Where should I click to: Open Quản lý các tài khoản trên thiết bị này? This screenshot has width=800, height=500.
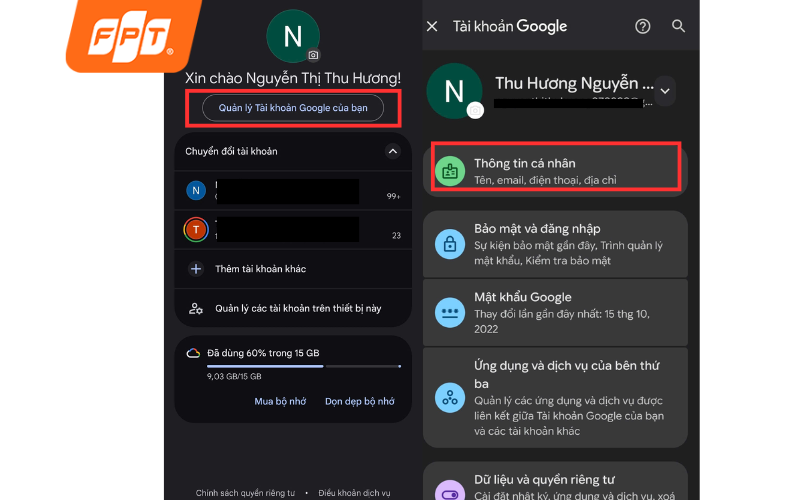click(x=293, y=308)
